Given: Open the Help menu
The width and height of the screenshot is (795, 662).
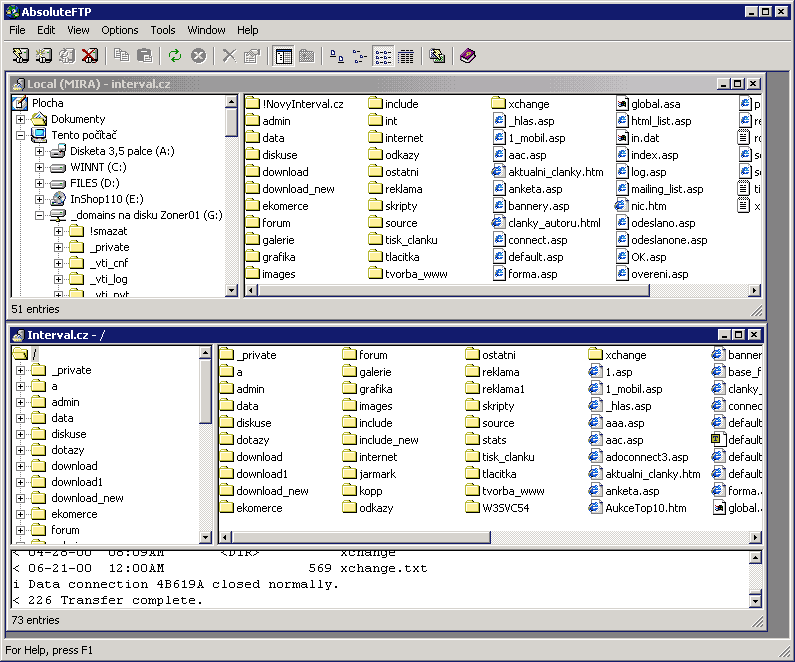Looking at the screenshot, I should point(247,30).
